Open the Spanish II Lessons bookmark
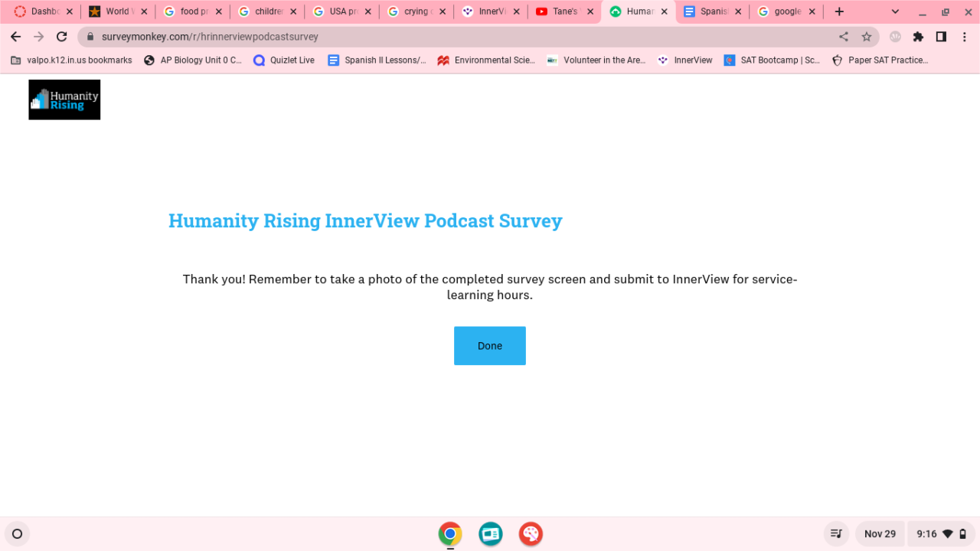Image resolution: width=980 pixels, height=551 pixels. [377, 60]
